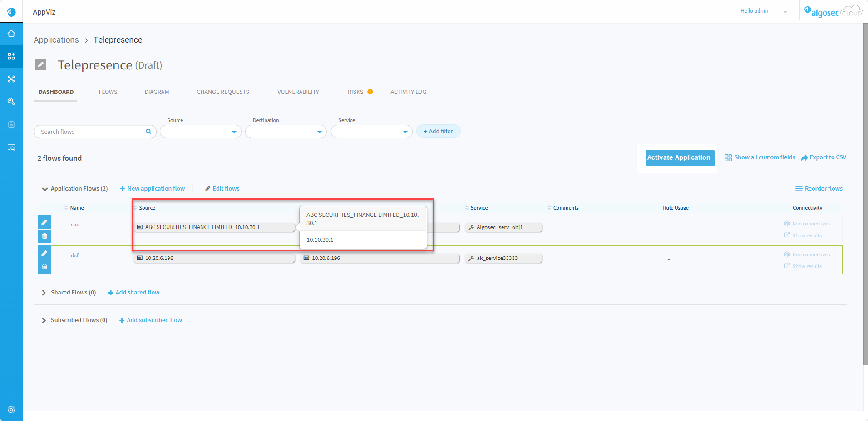The image size is (868, 421).
Task: Open the settings gear in sidebar
Action: 11,410
